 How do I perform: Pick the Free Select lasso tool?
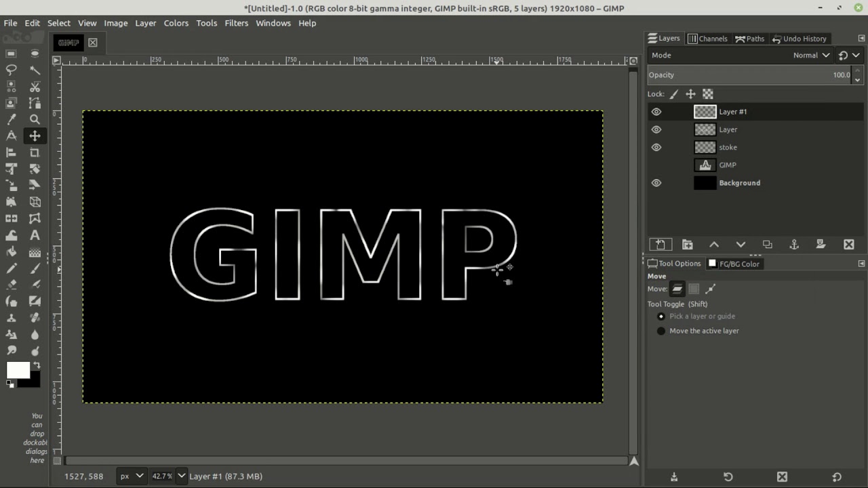coord(12,70)
